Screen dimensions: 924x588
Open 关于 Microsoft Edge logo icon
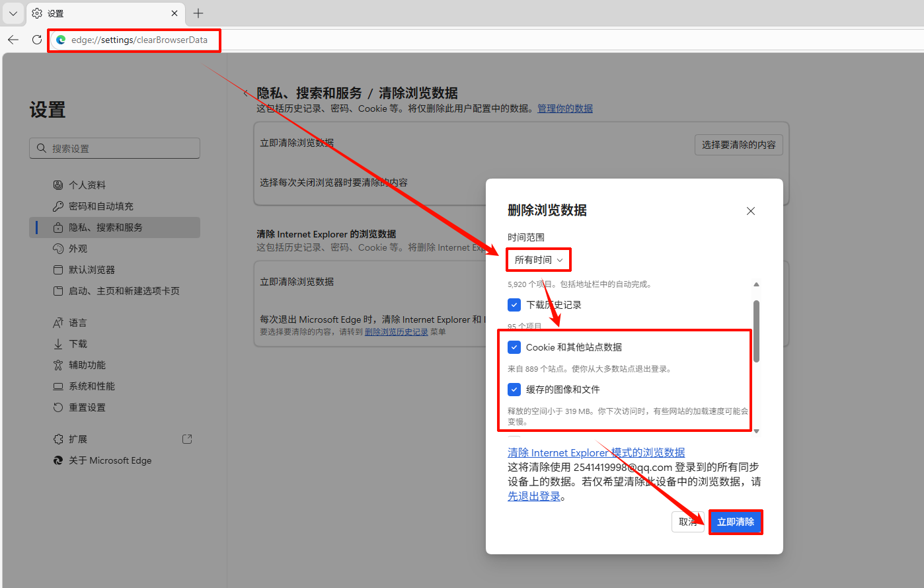tap(58, 460)
